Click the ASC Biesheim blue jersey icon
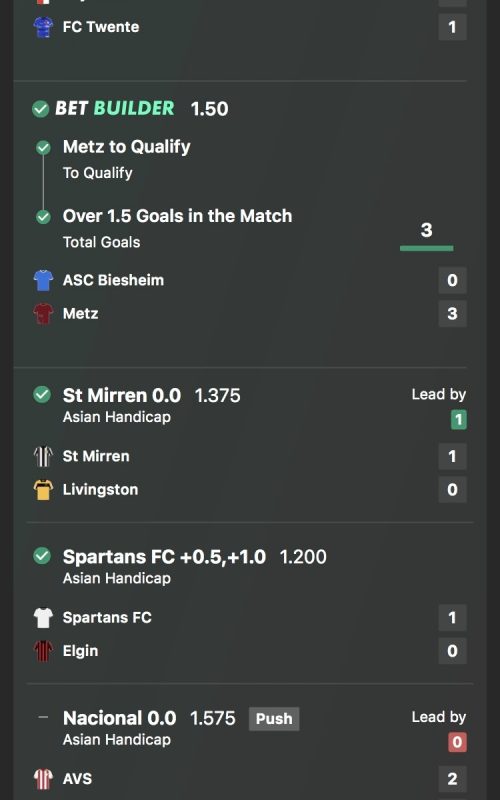The image size is (500, 800). [43, 280]
